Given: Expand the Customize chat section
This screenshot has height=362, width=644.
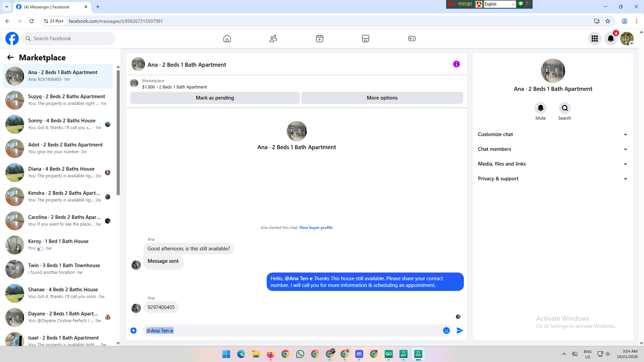Looking at the screenshot, I should coord(553,134).
